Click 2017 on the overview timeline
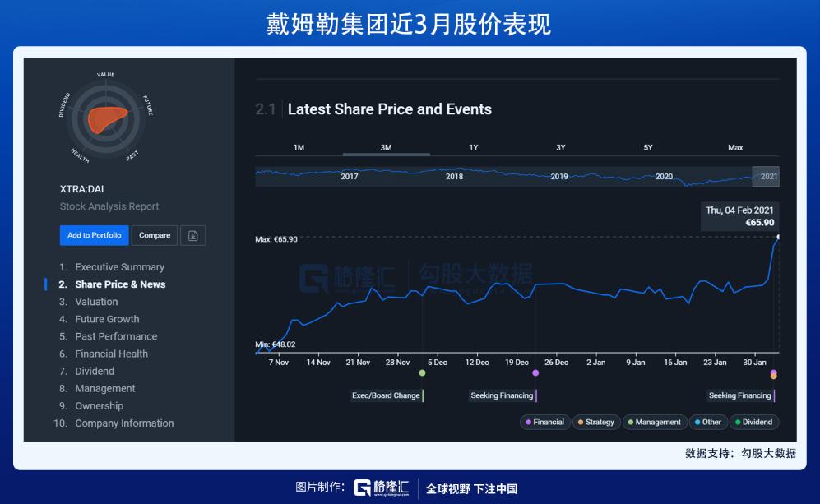820x504 pixels. (x=350, y=177)
